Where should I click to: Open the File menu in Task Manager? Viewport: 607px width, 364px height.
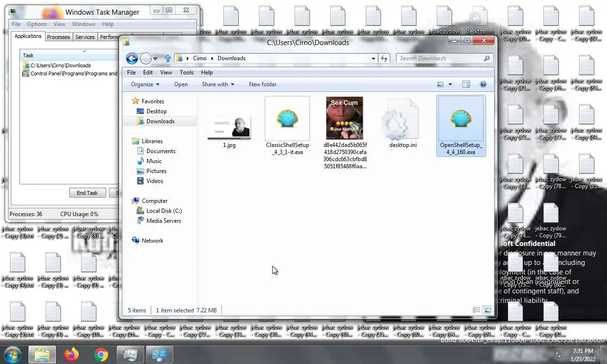click(x=16, y=24)
